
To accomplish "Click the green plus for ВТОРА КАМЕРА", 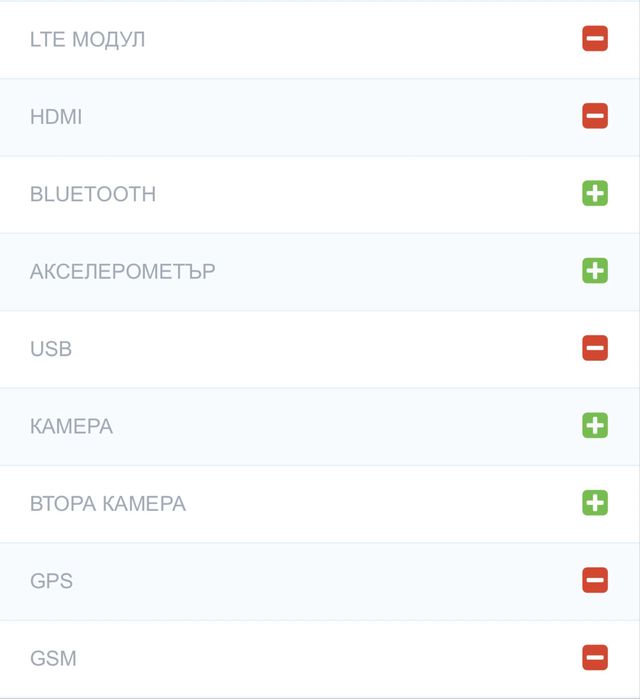I will point(595,502).
